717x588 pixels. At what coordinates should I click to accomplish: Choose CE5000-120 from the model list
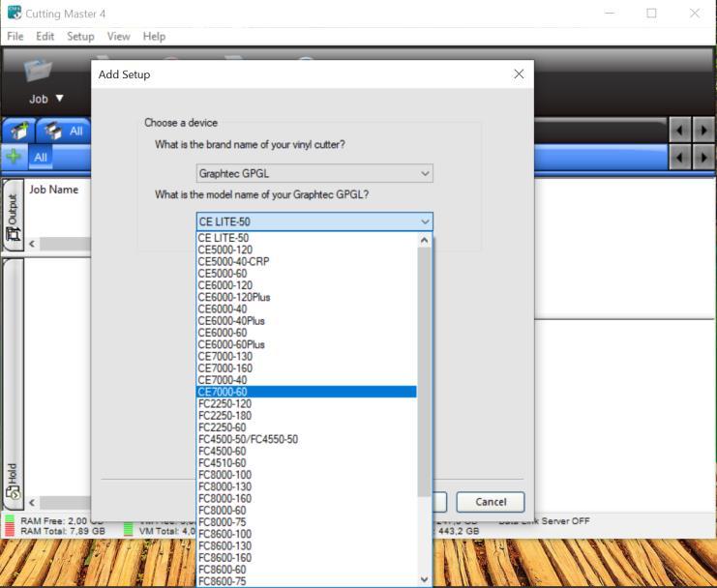pos(307,250)
